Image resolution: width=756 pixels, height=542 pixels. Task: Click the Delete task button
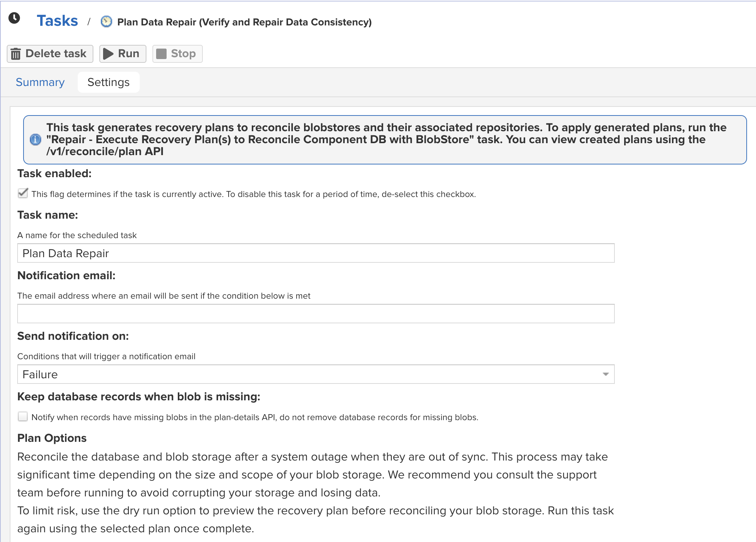point(50,54)
